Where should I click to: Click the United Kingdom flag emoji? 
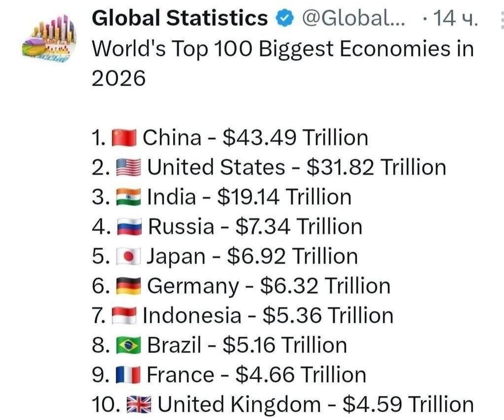point(139,405)
